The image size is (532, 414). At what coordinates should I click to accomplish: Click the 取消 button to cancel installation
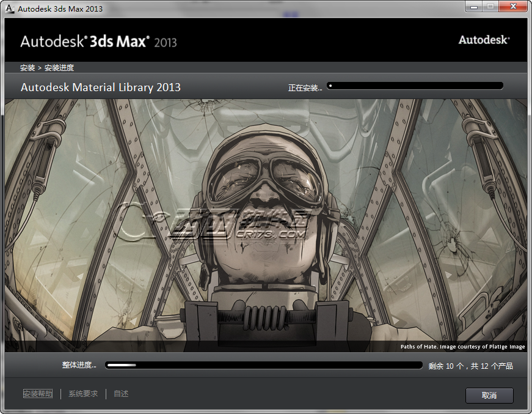[x=489, y=396]
